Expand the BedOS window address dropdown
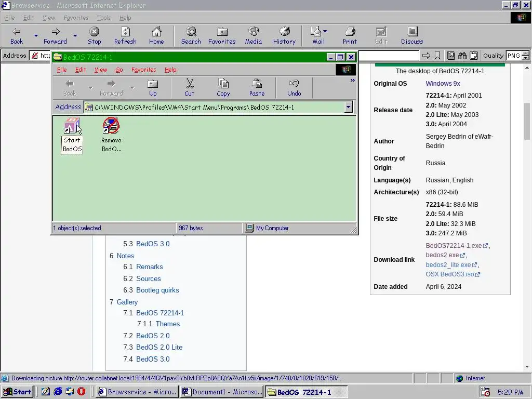The image size is (532, 399). click(x=349, y=107)
